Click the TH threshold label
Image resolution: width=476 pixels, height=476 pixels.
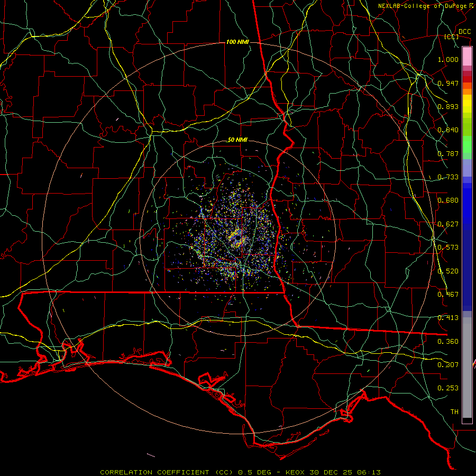pos(454,412)
